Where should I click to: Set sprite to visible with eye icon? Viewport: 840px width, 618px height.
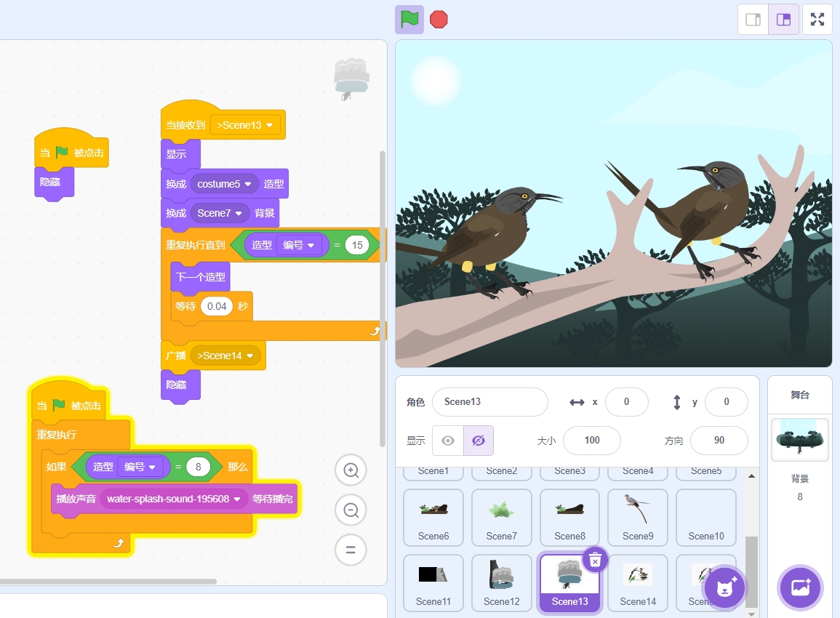click(x=448, y=441)
